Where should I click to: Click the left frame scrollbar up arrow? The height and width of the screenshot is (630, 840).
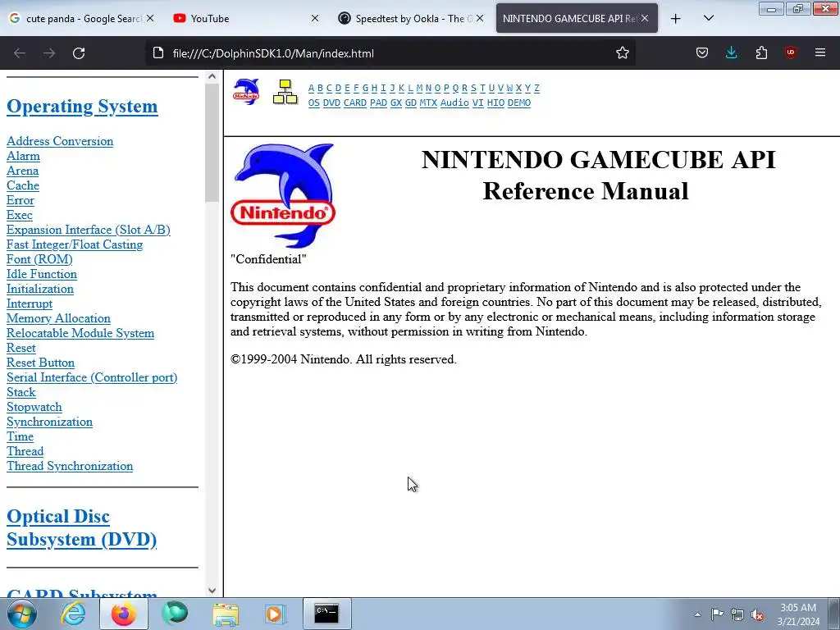(212, 76)
